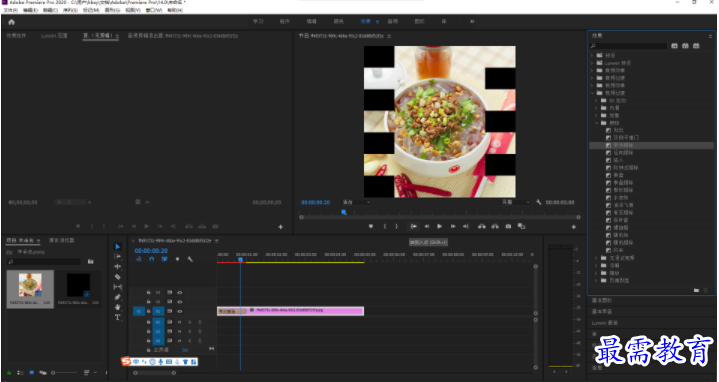Toggle A2 track targeting

click(158, 331)
